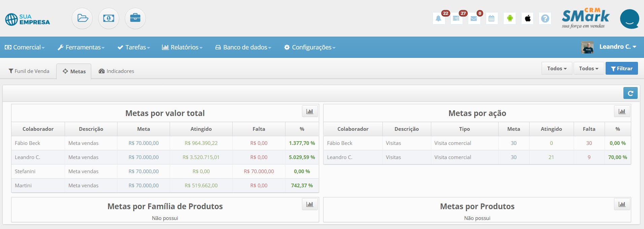Image resolution: width=644 pixels, height=229 pixels.
Task: Open the calendar icon
Action: [492, 18]
